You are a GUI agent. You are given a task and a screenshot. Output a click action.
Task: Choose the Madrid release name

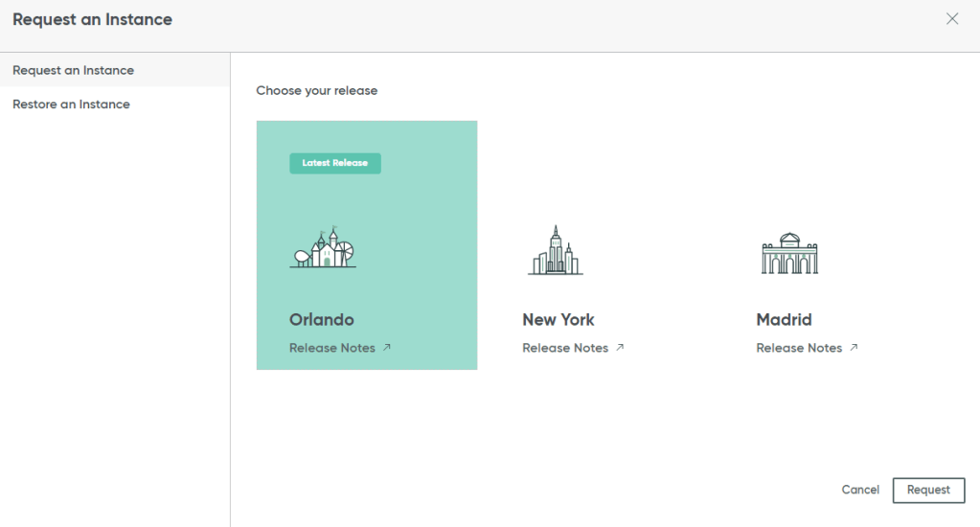pyautogui.click(x=784, y=320)
